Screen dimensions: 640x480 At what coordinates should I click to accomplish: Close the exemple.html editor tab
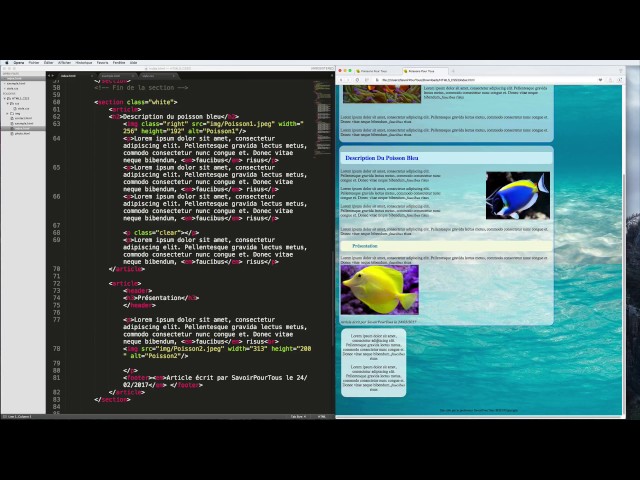pyautogui.click(x=133, y=76)
